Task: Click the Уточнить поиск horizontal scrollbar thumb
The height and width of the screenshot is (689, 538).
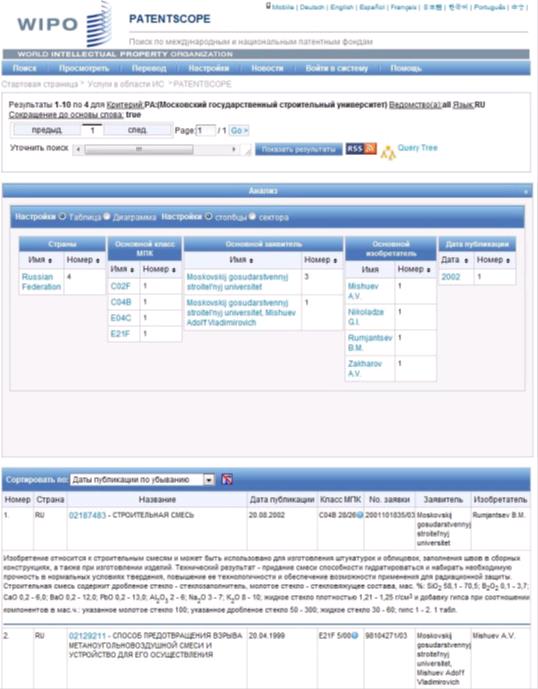Action: [x=138, y=149]
